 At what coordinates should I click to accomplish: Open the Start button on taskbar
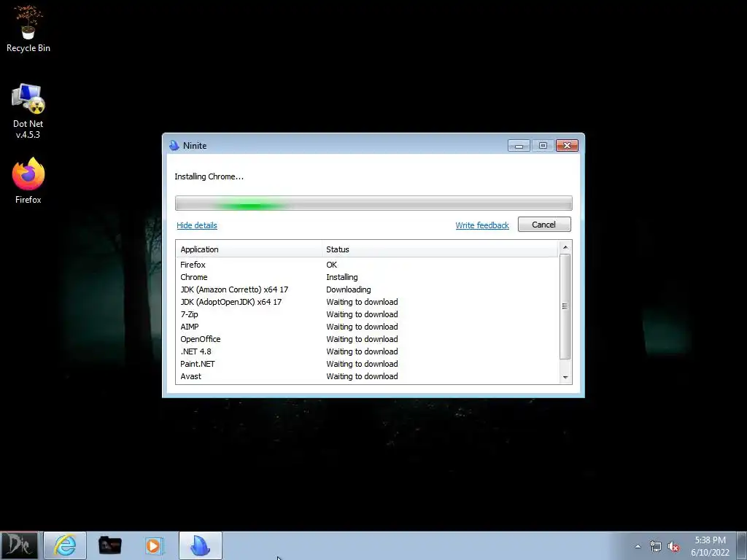[19, 545]
